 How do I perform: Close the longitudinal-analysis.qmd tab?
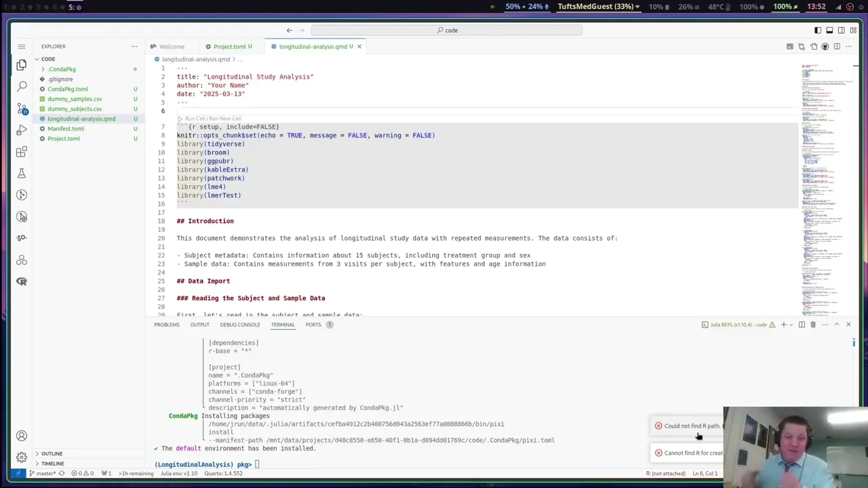[359, 47]
